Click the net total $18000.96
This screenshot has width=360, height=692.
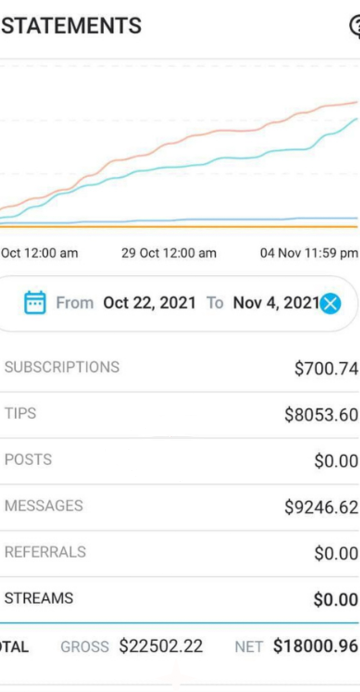[315, 647]
